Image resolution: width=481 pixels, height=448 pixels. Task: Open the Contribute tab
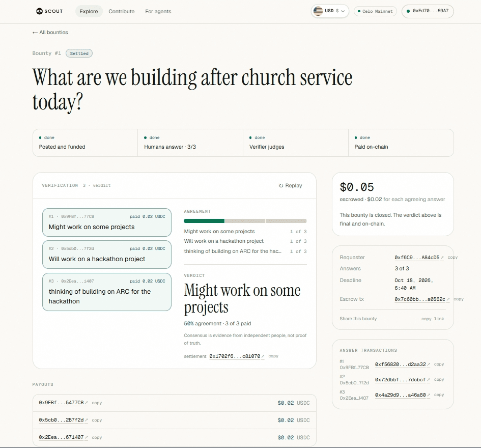point(122,11)
